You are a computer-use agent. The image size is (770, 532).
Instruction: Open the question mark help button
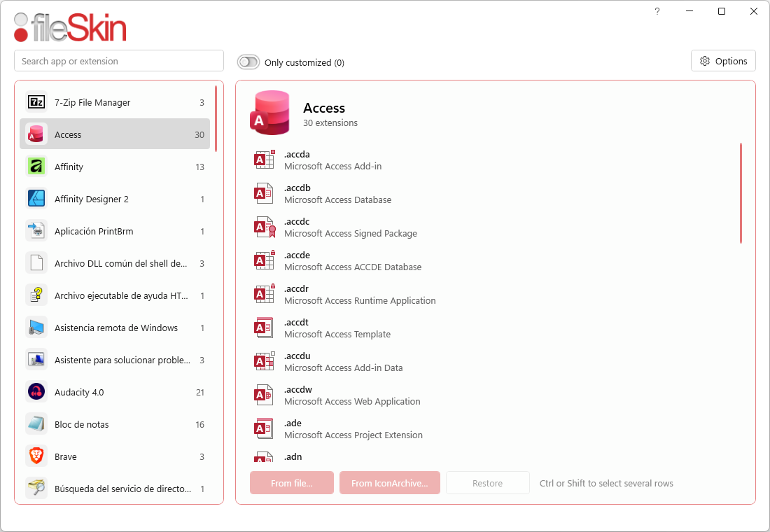[657, 11]
